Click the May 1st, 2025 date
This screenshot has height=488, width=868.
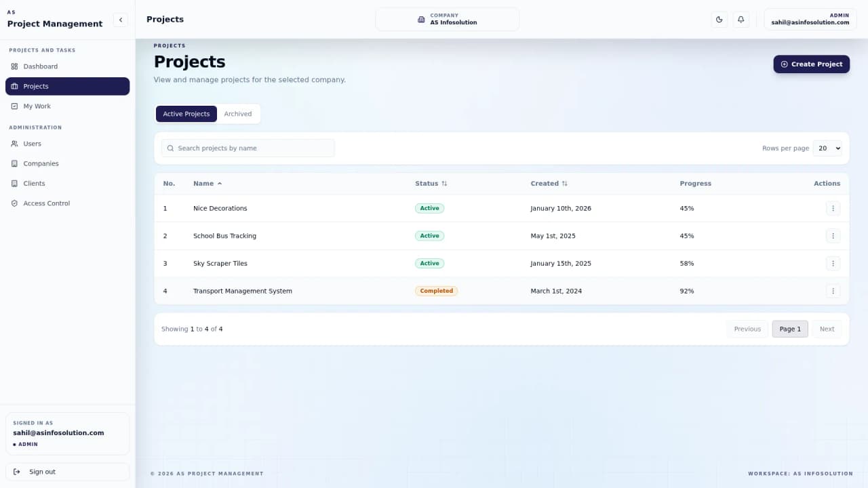pos(553,236)
